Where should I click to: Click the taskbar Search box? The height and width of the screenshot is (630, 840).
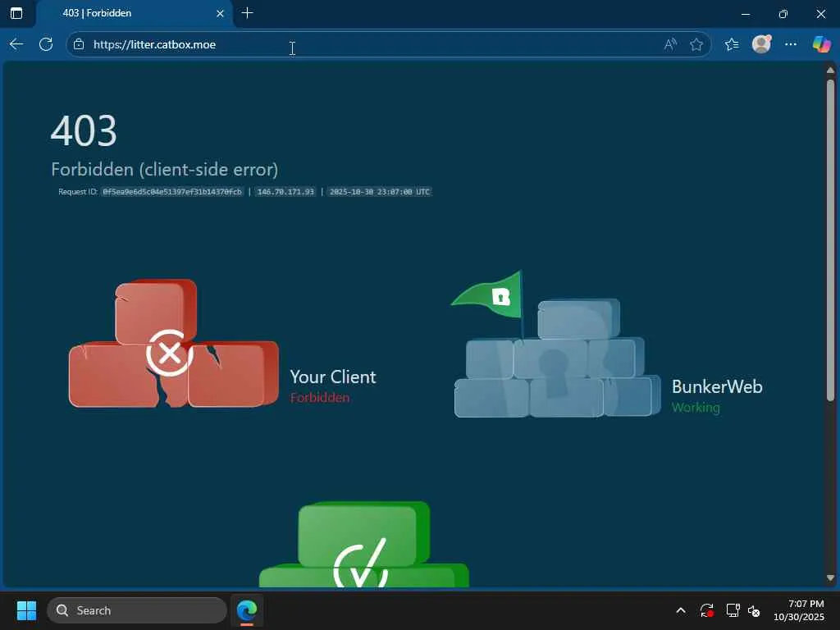click(x=137, y=610)
